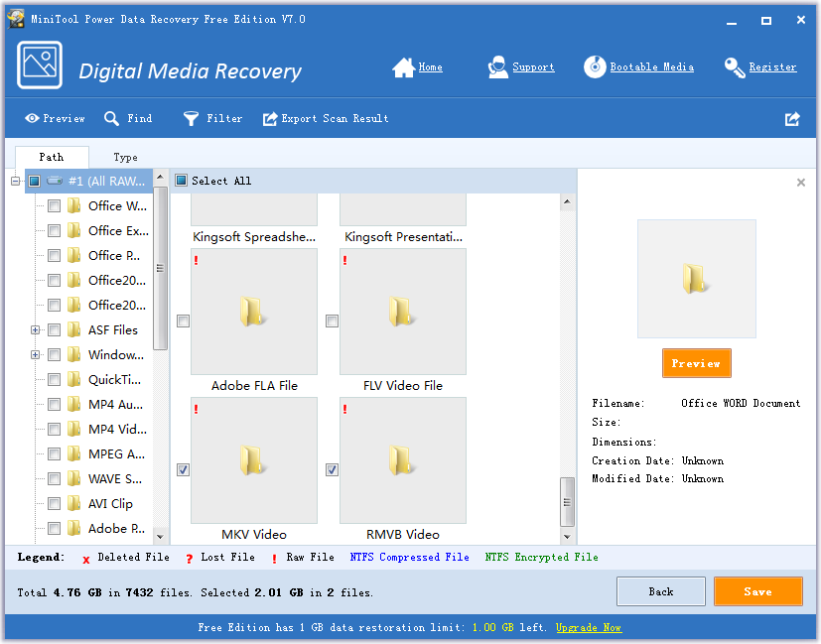Select the Office20... tree item above ASF Files
Screen dimensions: 821x644
(x=117, y=305)
